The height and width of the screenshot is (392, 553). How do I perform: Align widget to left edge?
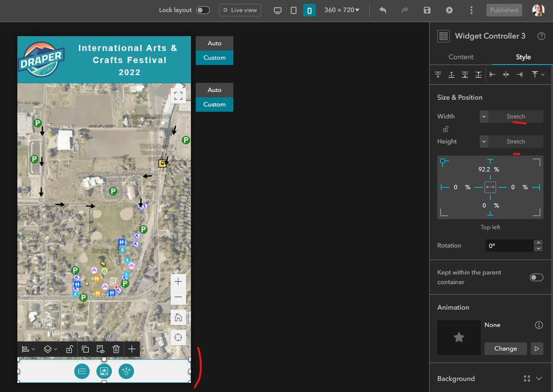(492, 74)
